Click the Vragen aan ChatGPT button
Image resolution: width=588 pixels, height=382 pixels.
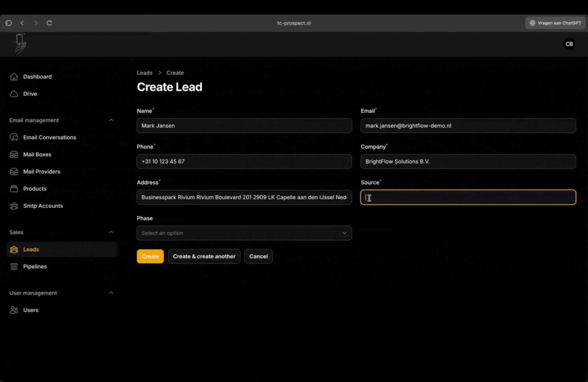tap(555, 23)
